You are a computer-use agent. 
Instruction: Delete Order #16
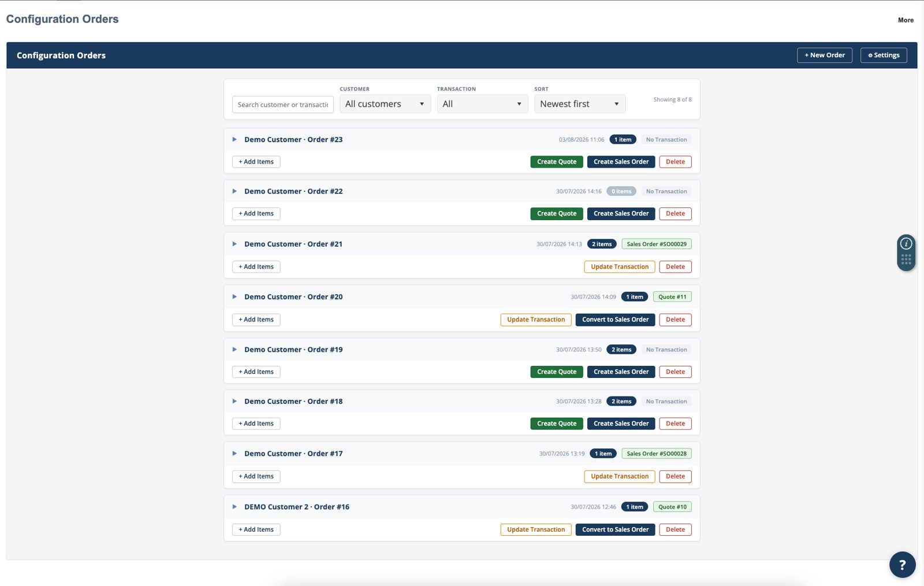pyautogui.click(x=675, y=530)
